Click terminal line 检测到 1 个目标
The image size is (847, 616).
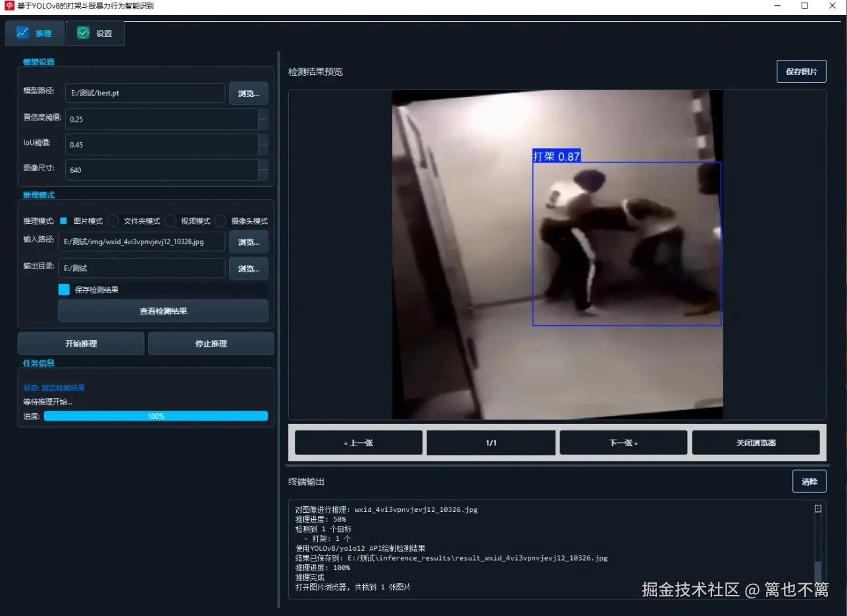coord(323,528)
